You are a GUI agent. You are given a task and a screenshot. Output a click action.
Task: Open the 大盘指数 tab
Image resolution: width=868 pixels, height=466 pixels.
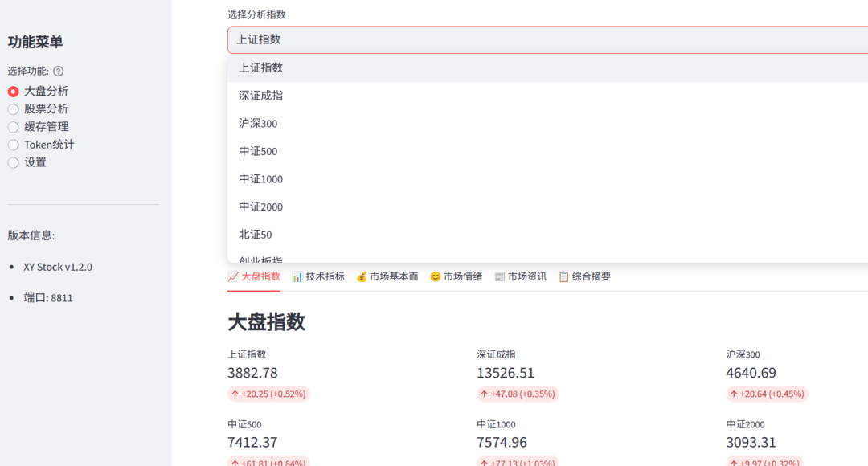[x=254, y=276]
